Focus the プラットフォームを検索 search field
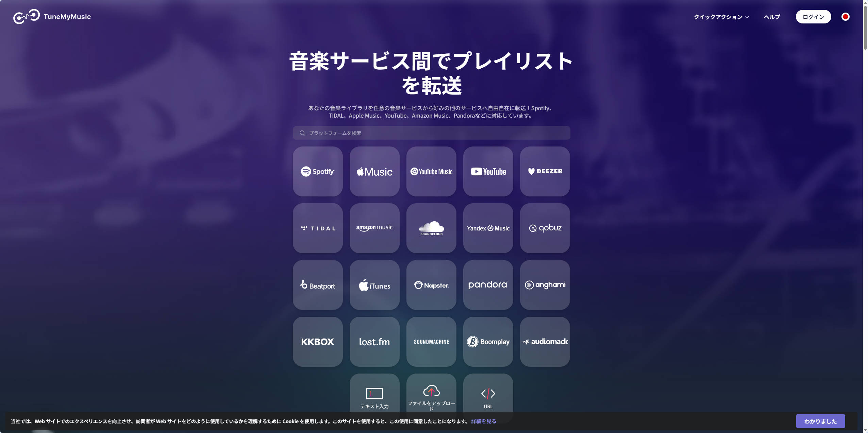Screen dimensions: 868x433 [431, 133]
